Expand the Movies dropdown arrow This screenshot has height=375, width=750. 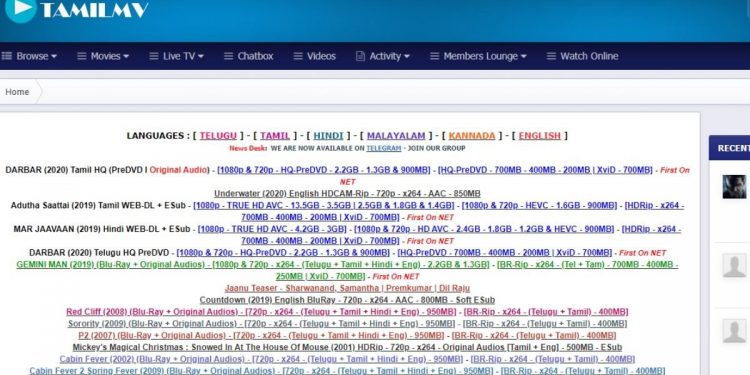(x=126, y=56)
